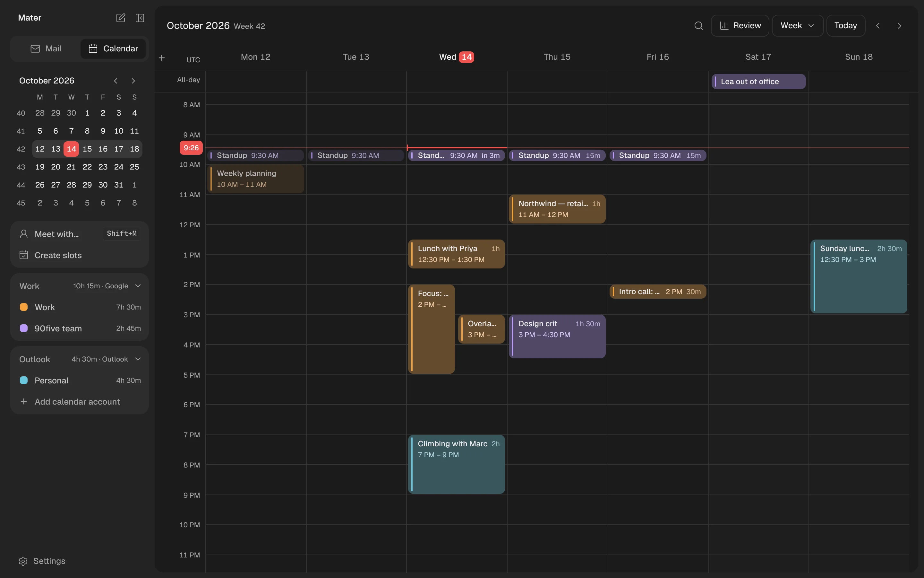Go to next week arrow
The height and width of the screenshot is (578, 924).
coord(899,26)
